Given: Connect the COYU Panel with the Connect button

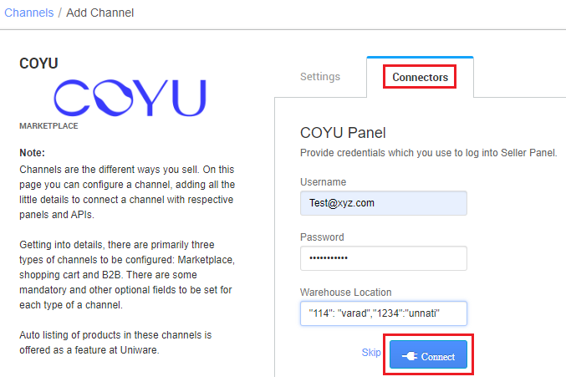Looking at the screenshot, I should 428,354.
